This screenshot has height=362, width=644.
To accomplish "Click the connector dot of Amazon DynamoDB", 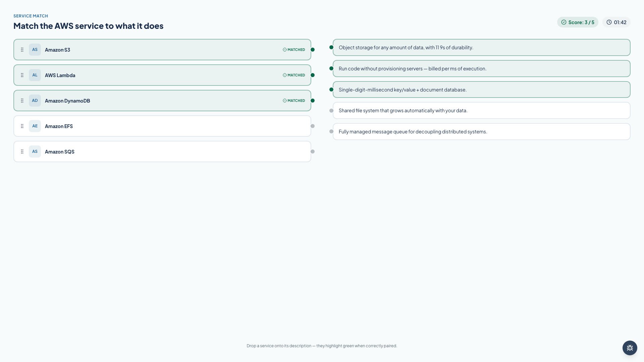I will [x=313, y=101].
